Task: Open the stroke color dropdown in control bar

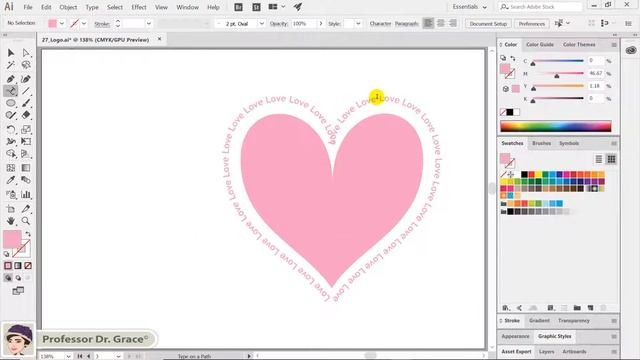Action: [x=84, y=24]
